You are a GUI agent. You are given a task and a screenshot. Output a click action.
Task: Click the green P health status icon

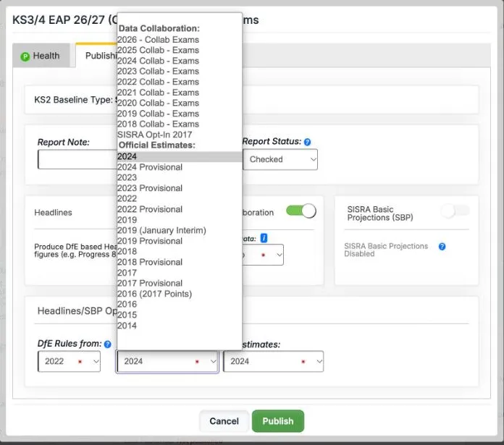(x=25, y=56)
